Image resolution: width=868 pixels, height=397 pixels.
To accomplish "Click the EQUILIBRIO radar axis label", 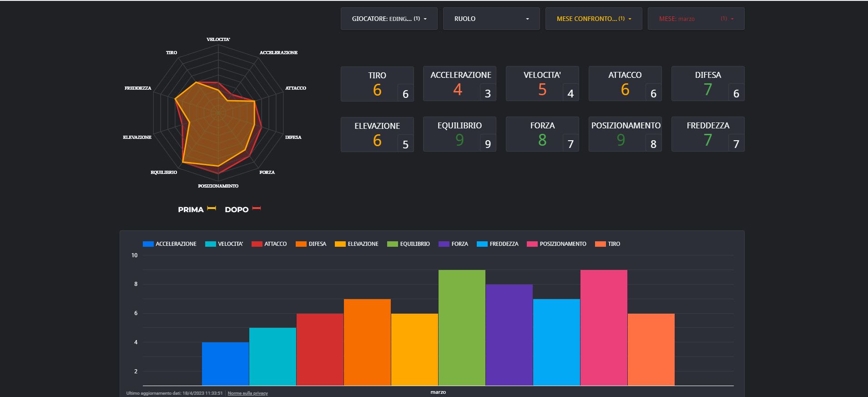I will pos(164,173).
